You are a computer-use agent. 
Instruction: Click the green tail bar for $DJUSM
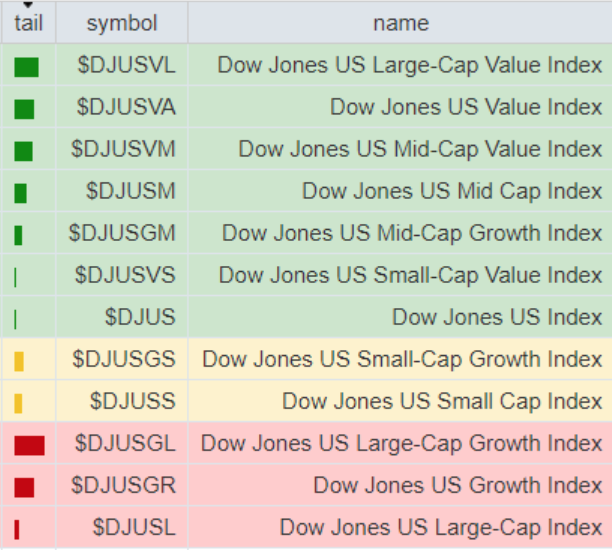[21, 193]
